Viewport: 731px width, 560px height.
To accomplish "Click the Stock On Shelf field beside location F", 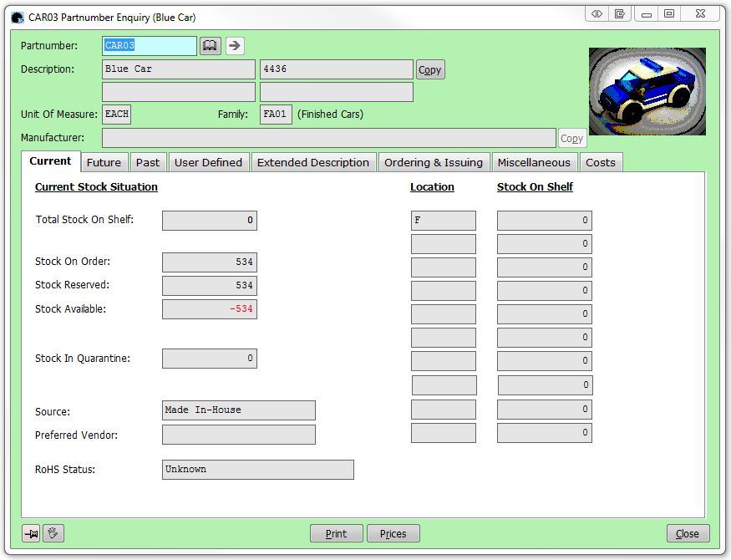I will [x=545, y=220].
